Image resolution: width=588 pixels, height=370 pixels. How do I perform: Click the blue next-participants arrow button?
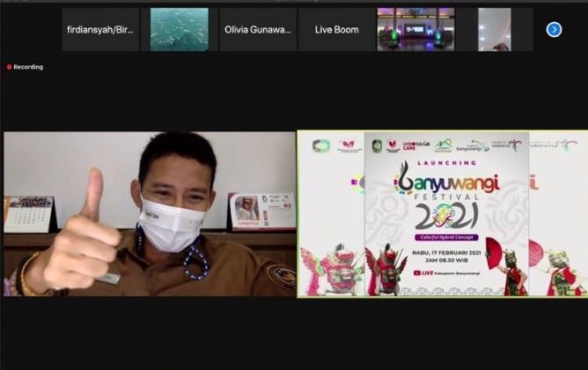coord(554,29)
